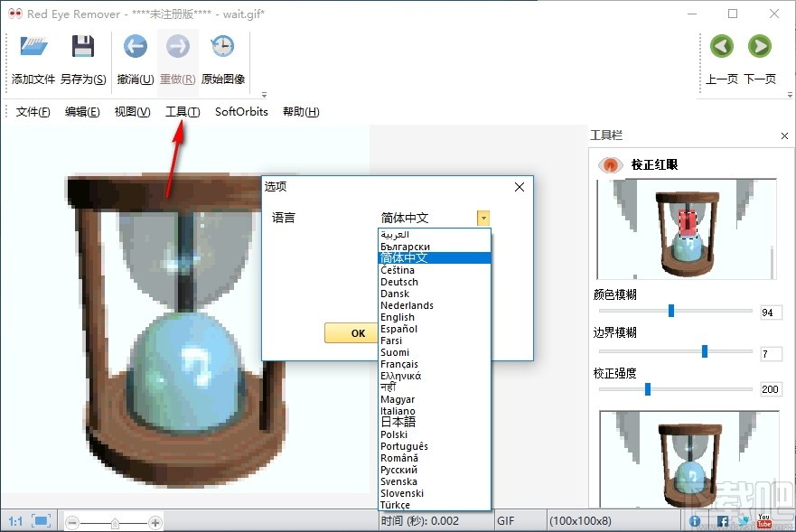Click the 校正强度 slider handle
Viewport: 796px width, 532px height.
pyautogui.click(x=647, y=389)
